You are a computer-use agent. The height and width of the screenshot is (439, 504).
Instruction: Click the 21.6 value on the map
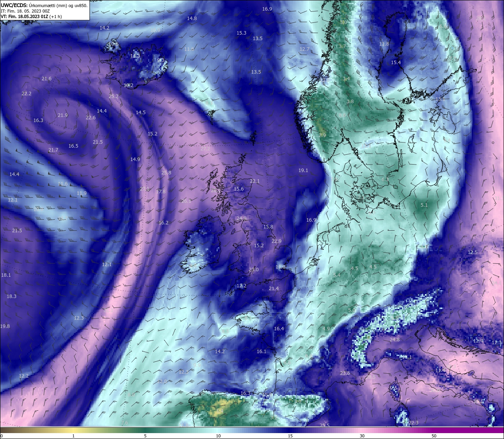point(46,79)
